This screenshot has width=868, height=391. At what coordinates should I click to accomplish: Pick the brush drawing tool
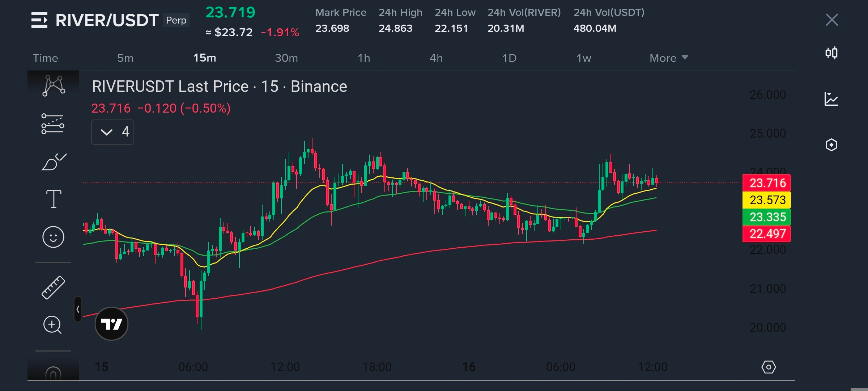coord(54,162)
